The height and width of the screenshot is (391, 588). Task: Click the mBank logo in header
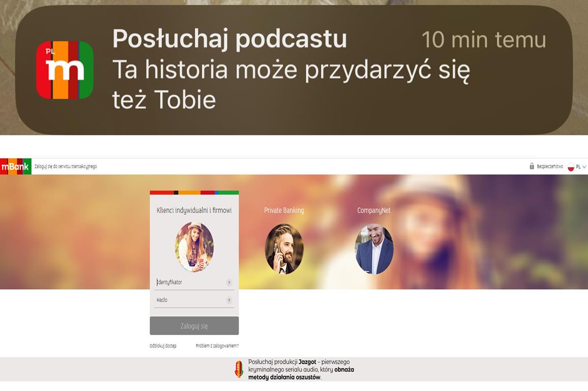[x=16, y=166]
